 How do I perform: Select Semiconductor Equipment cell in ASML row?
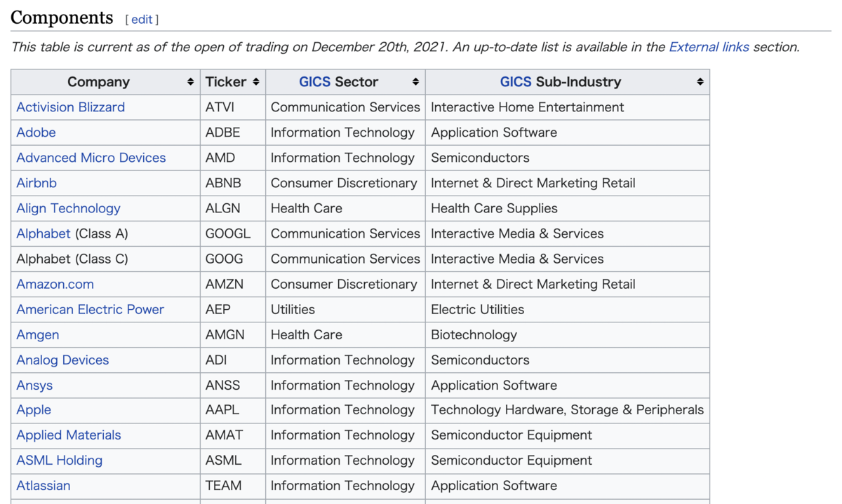(x=568, y=461)
